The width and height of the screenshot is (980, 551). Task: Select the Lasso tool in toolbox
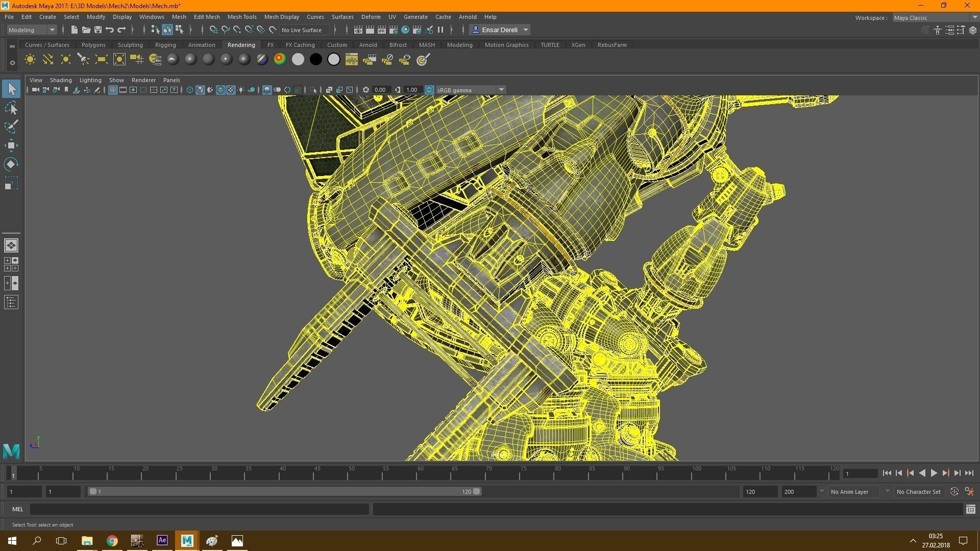coord(11,108)
